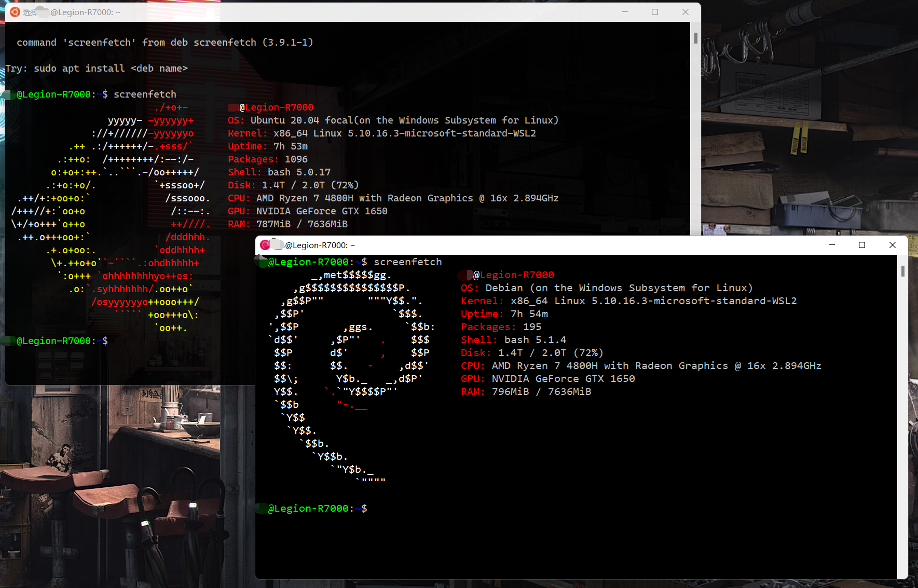This screenshot has height=588, width=918.
Task: Click 'GPU: NVIDIA GeForce GTX 1650' in Debian terminal
Action: [x=548, y=378]
